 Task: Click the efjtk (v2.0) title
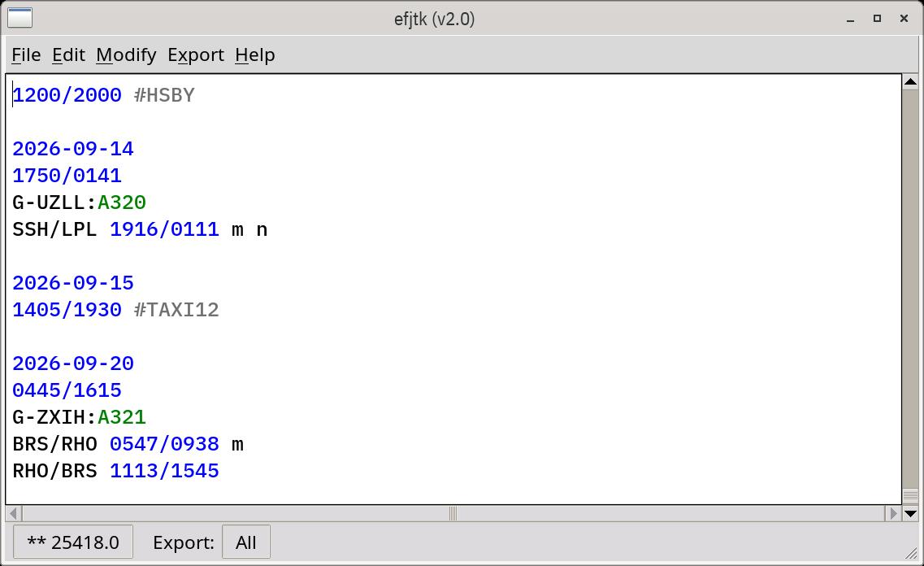tap(434, 19)
